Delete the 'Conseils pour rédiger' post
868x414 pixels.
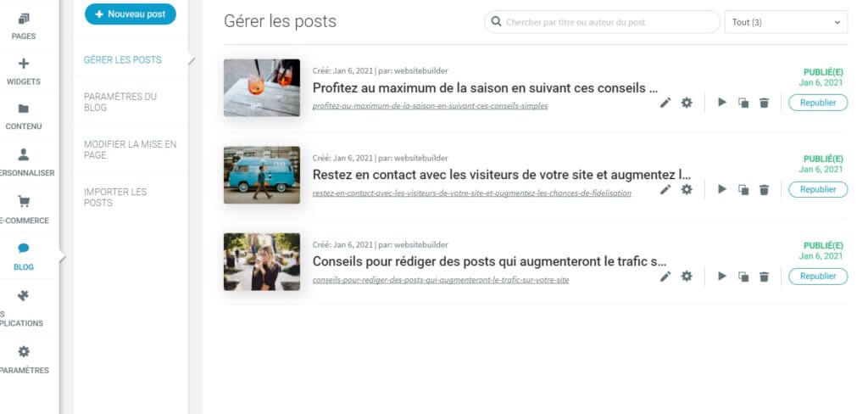click(764, 276)
